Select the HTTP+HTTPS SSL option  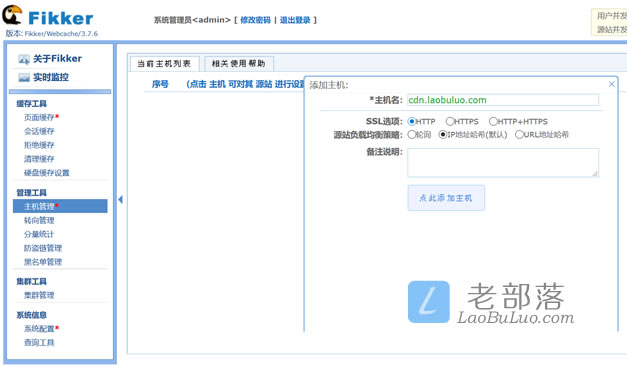click(493, 121)
